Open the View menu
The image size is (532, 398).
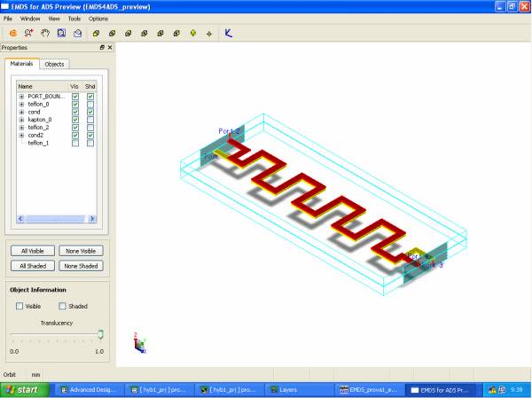tap(54, 19)
